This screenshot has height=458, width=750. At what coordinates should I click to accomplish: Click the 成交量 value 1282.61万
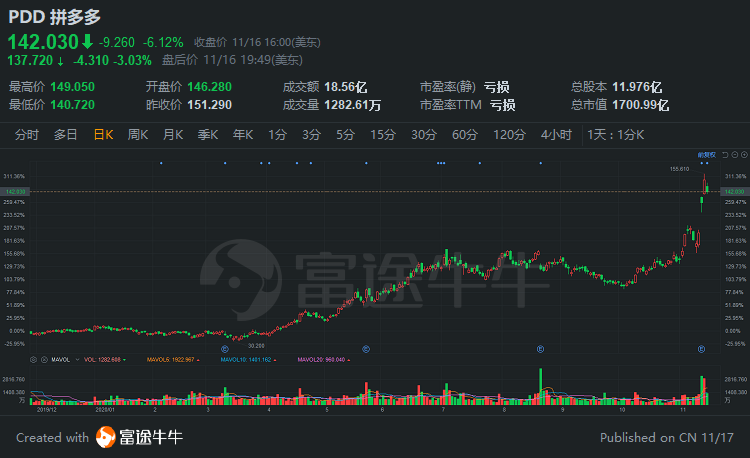(x=353, y=105)
